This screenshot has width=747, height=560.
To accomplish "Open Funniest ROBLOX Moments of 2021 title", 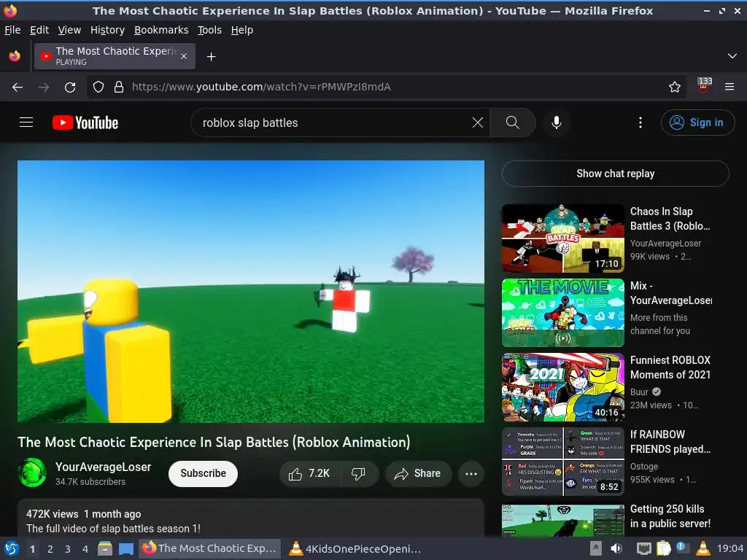I will (670, 367).
